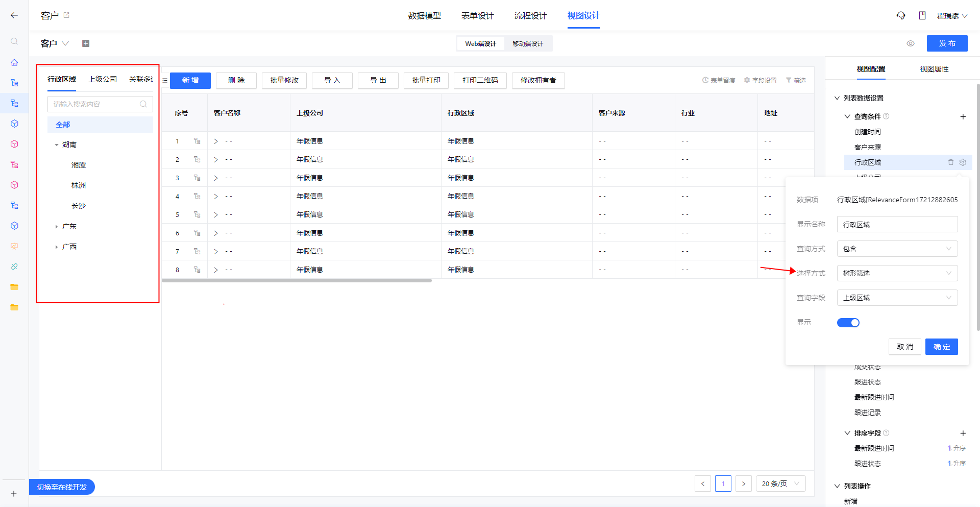The height and width of the screenshot is (507, 980).
Task: Open the user account dropdown
Action: click(x=952, y=16)
